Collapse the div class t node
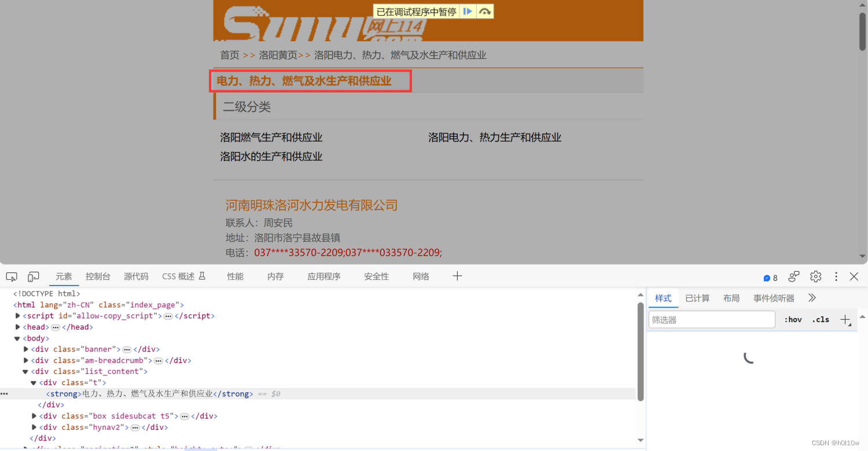Image resolution: width=868 pixels, height=451 pixels. [x=34, y=383]
